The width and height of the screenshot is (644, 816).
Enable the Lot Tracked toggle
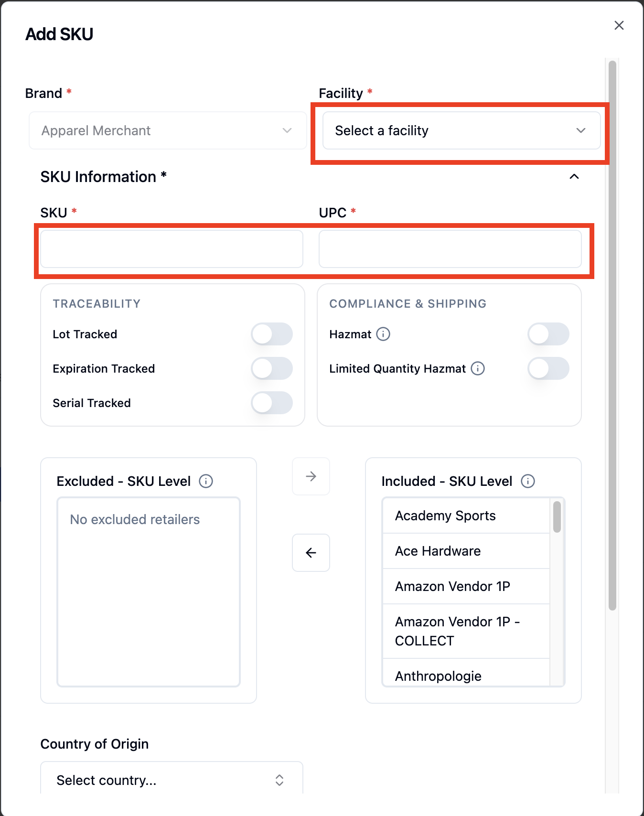tap(272, 334)
